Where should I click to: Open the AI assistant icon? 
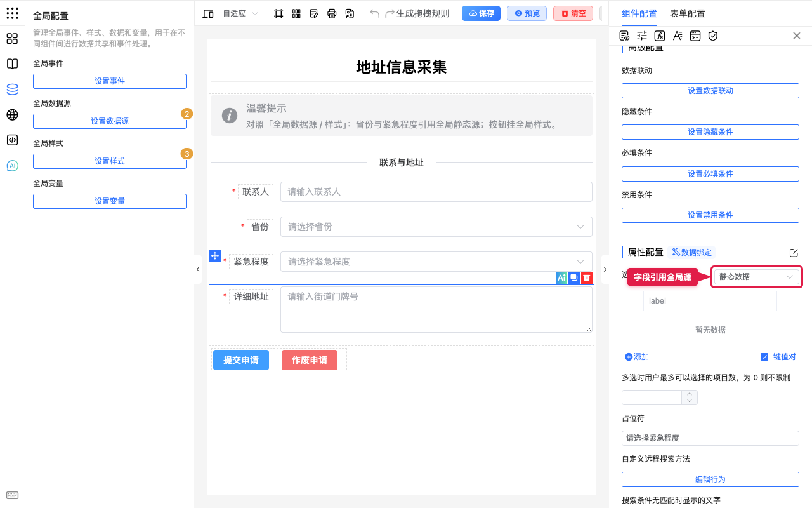tap(12, 166)
